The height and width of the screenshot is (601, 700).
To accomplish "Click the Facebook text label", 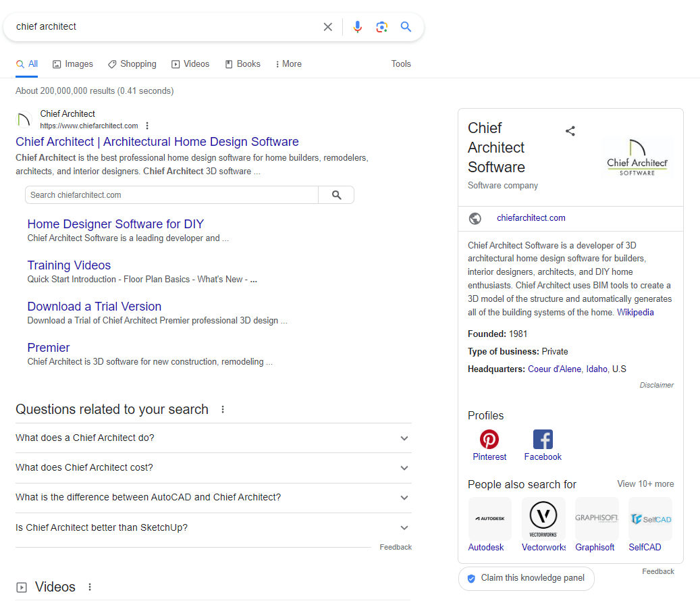I will pyautogui.click(x=543, y=456).
